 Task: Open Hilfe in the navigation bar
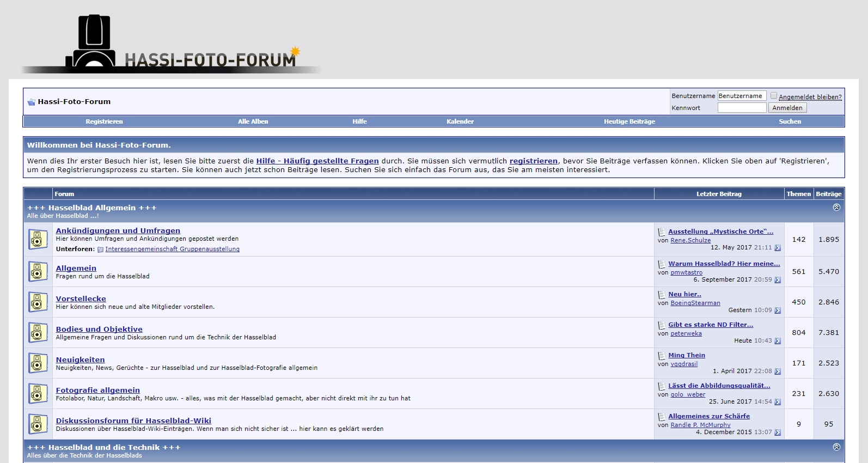point(359,121)
